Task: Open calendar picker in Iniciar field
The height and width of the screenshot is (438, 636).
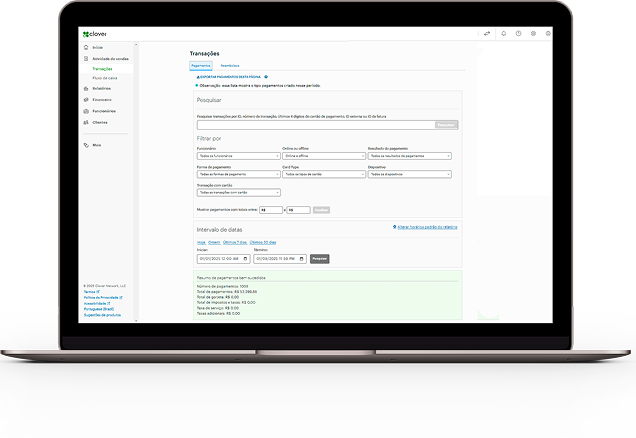Action: [245, 259]
